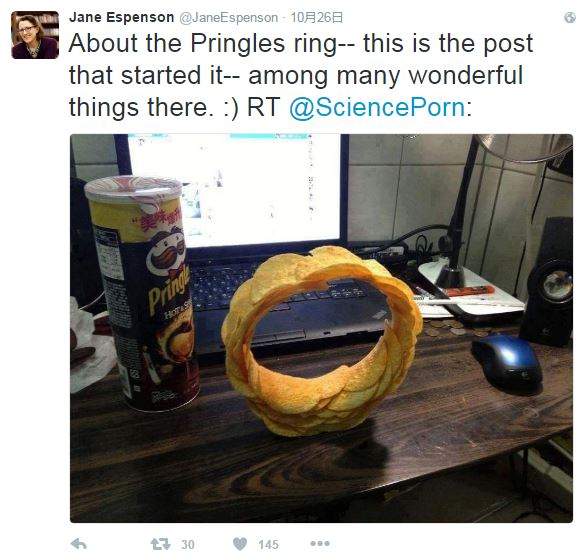
Task: View the 145 likes count
Action: 269,545
